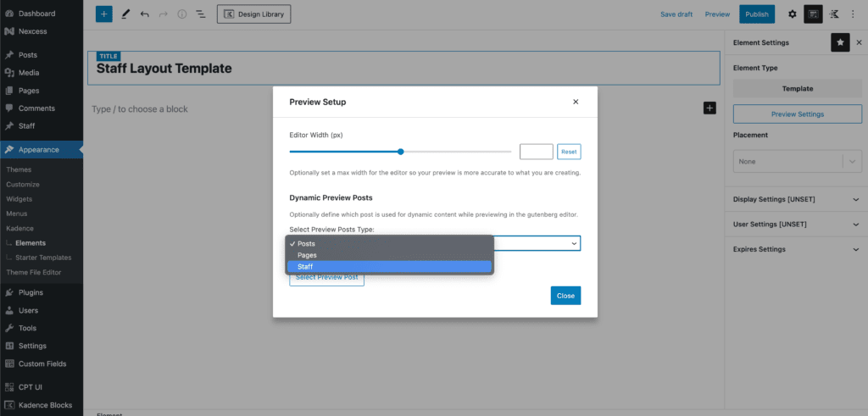Image resolution: width=868 pixels, height=416 pixels.
Task: Open Users in the admin sidebar
Action: click(42, 310)
